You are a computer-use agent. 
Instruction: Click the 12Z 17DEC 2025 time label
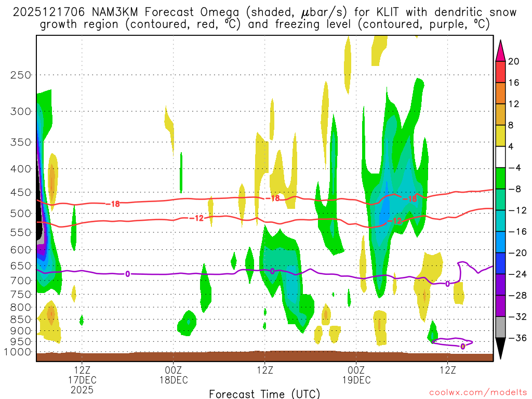pyautogui.click(x=82, y=380)
